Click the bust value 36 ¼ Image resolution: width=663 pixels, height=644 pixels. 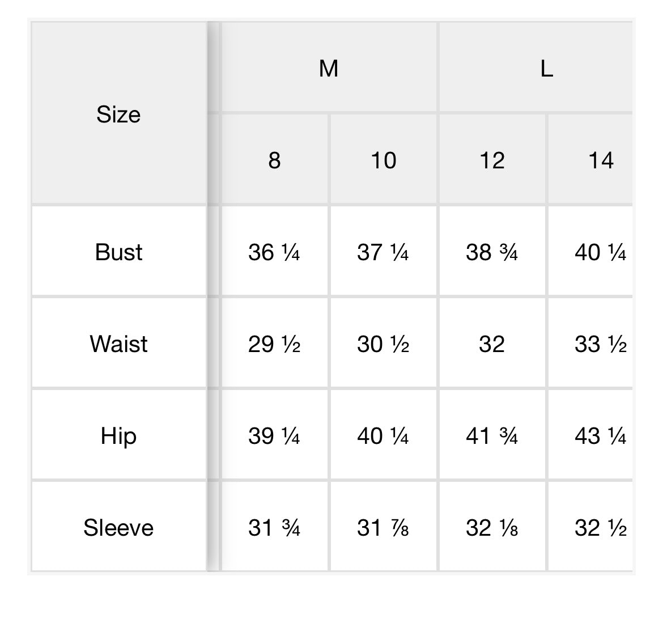click(274, 252)
